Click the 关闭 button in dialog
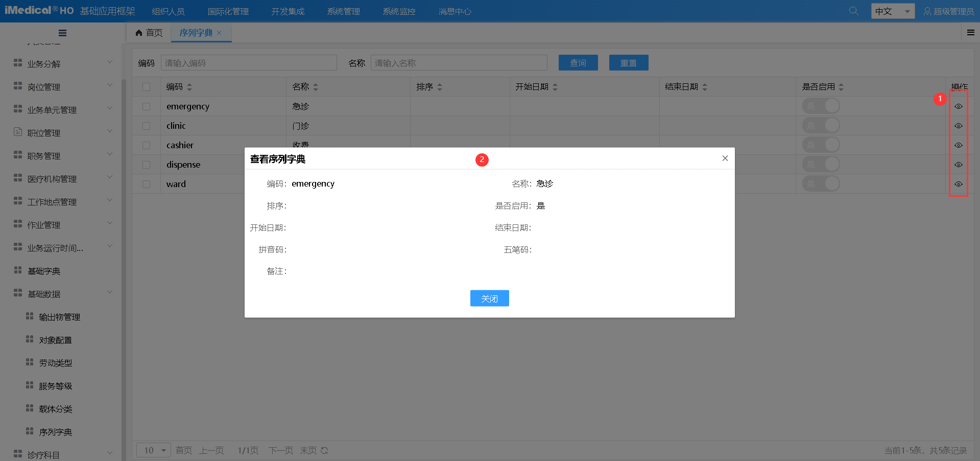The width and height of the screenshot is (980, 461). coord(489,298)
